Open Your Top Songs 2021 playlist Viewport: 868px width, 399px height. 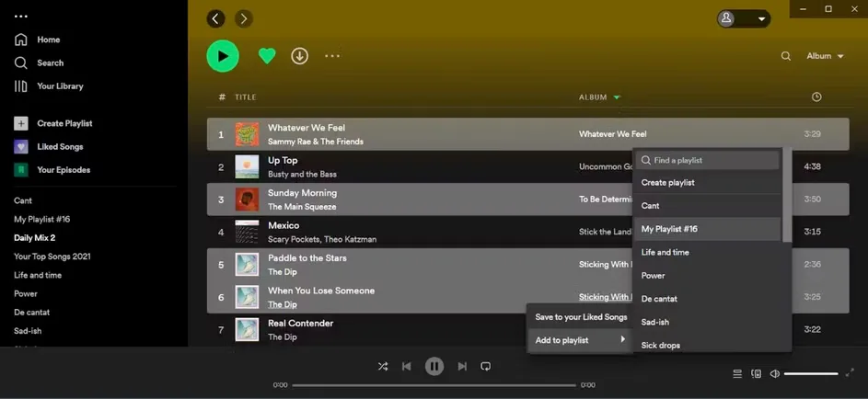pyautogui.click(x=52, y=256)
